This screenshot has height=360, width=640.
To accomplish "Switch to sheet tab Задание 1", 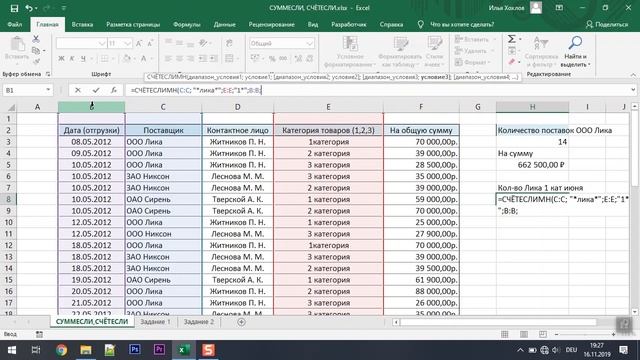I will [x=156, y=322].
